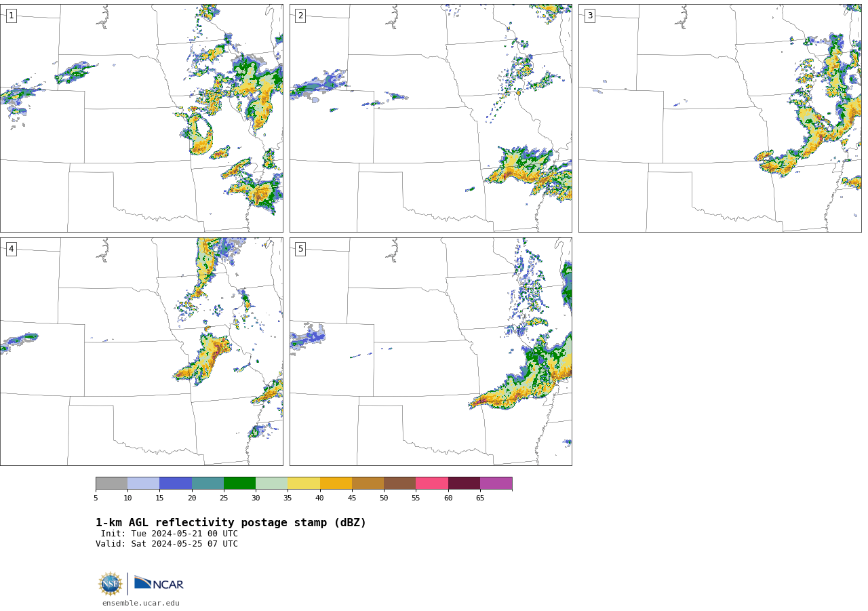Click the teal 20-25 dBZ swatch

(x=208, y=484)
